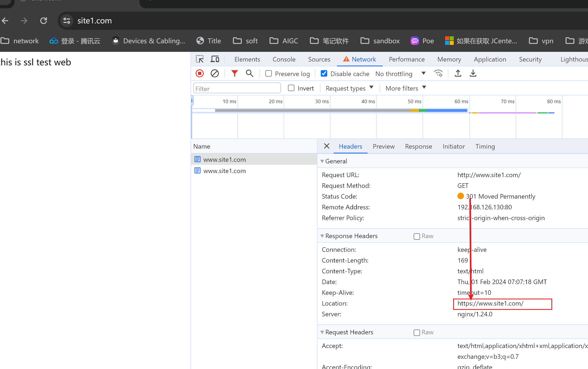Viewport: 588px width, 369px height.
Task: Click the network Filter input field
Action: [237, 88]
